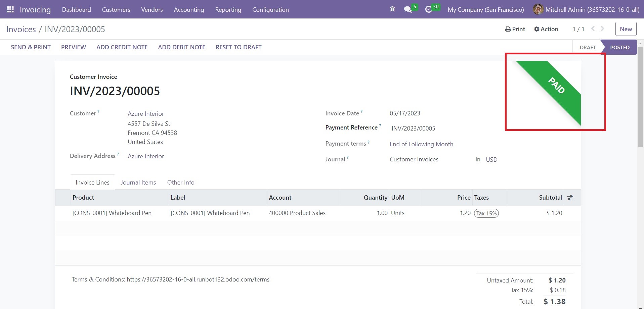Go back to Invoices breadcrumb
This screenshot has height=309, width=644.
pos(21,29)
